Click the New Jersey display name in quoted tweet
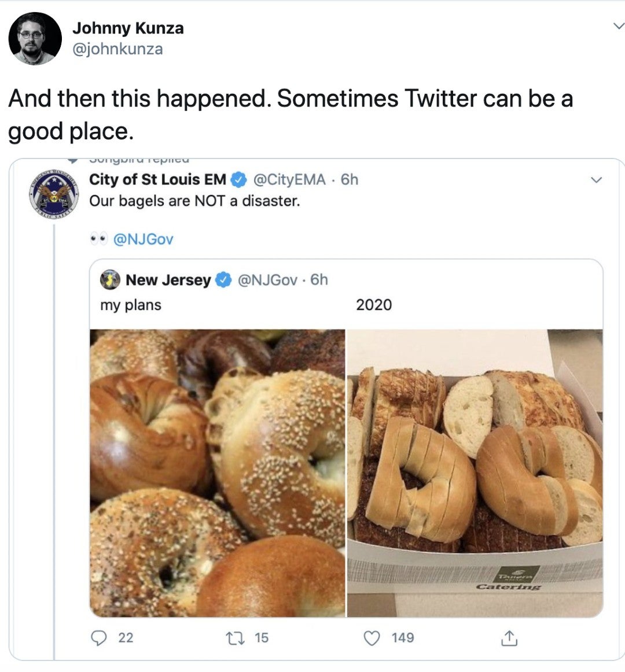This screenshot has width=625, height=672. point(168,280)
